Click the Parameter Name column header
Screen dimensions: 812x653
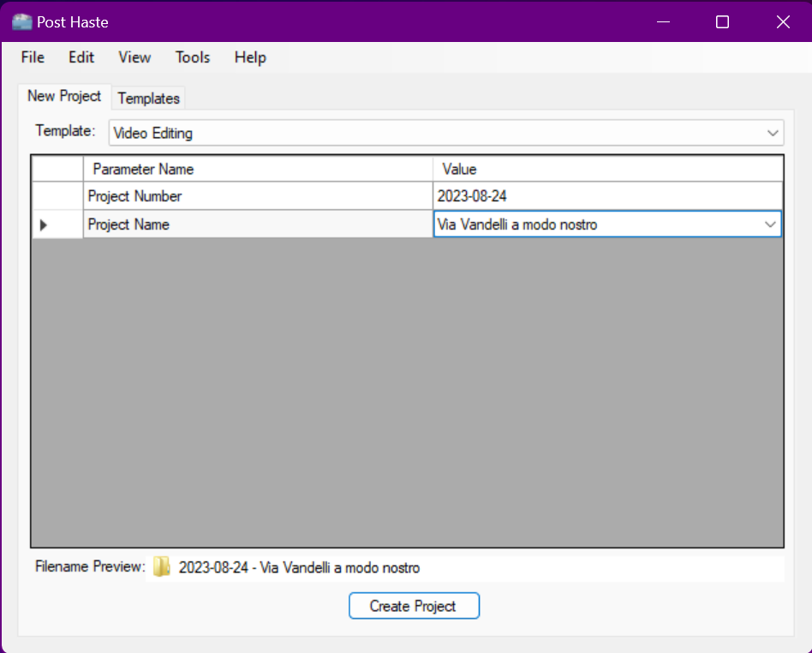click(258, 169)
